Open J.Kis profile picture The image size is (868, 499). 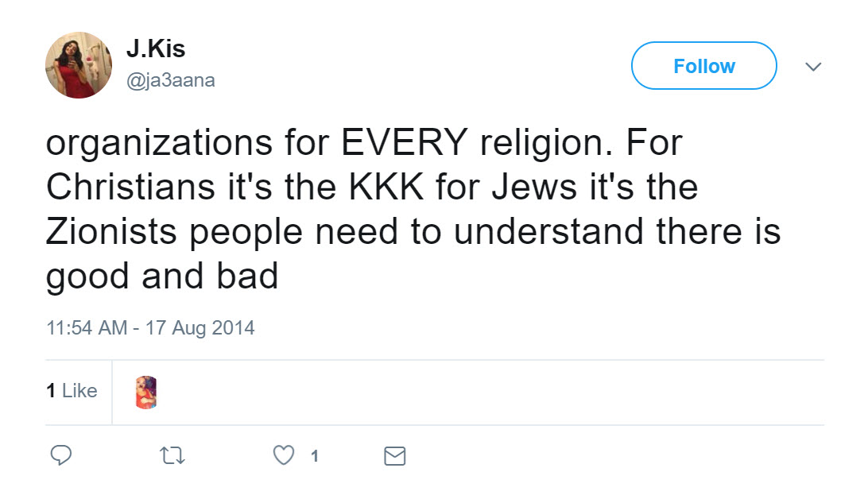pos(79,65)
